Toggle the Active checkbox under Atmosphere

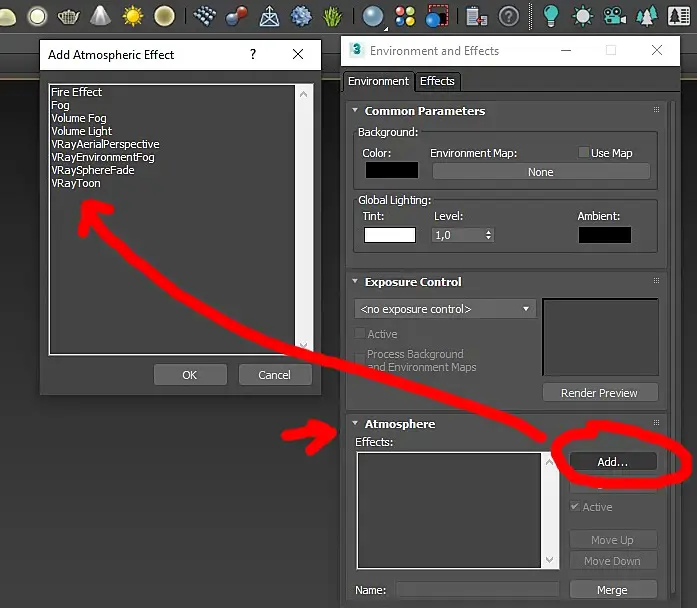[x=575, y=506]
